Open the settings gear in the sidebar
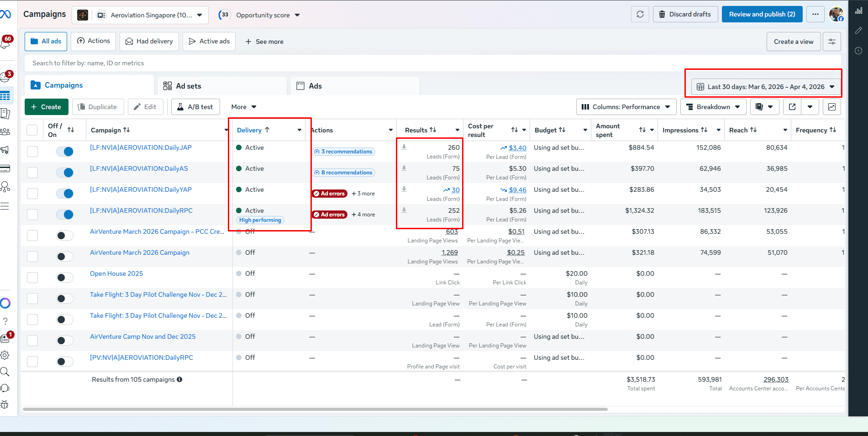 [5, 355]
